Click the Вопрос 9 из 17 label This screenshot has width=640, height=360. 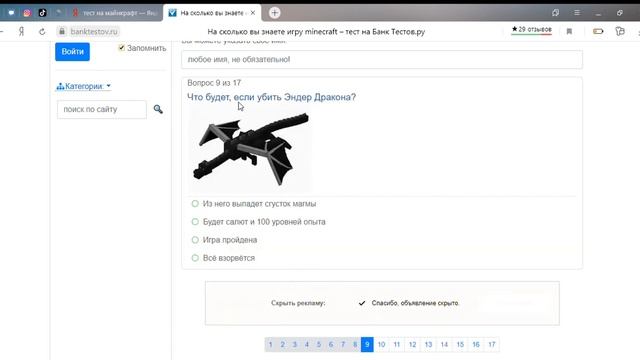(214, 83)
